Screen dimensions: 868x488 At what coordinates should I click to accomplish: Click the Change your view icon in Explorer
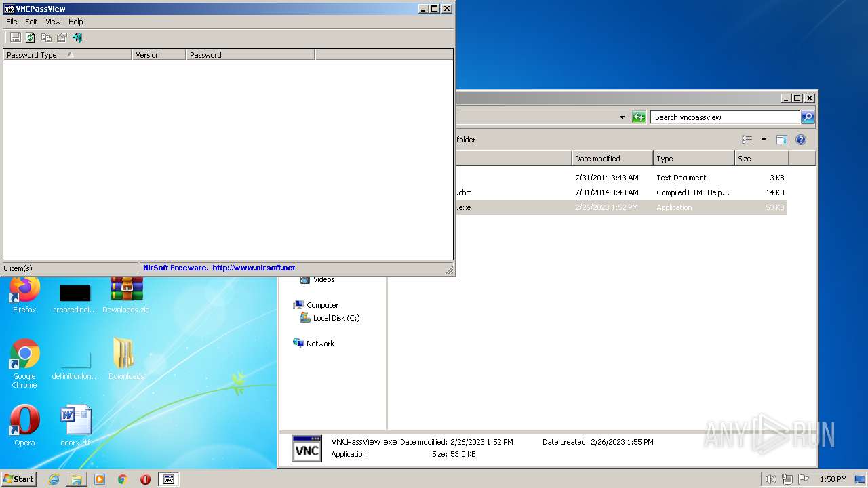click(747, 140)
